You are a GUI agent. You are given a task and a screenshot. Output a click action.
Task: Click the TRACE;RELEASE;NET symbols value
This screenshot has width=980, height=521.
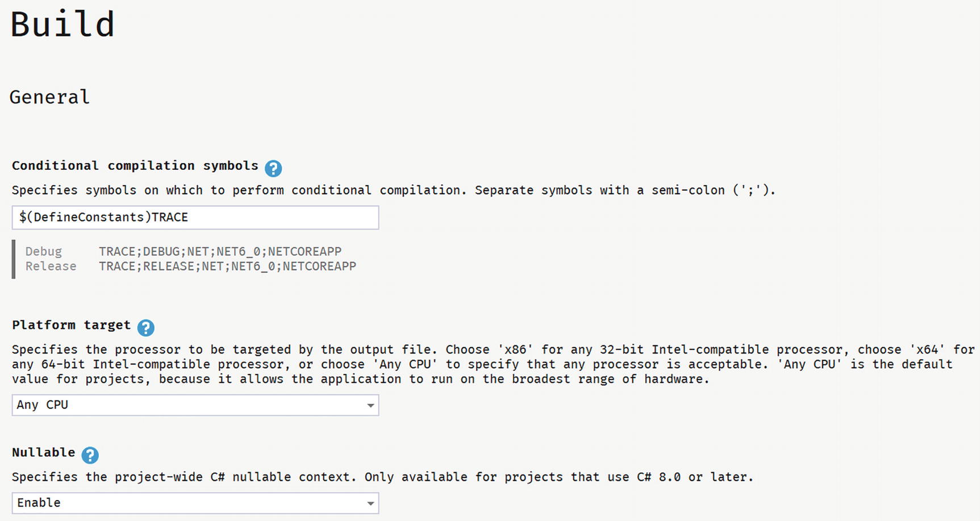(227, 266)
